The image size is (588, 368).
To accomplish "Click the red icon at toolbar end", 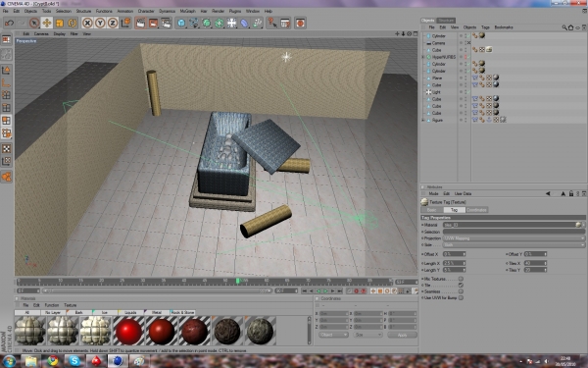I will pos(300,23).
